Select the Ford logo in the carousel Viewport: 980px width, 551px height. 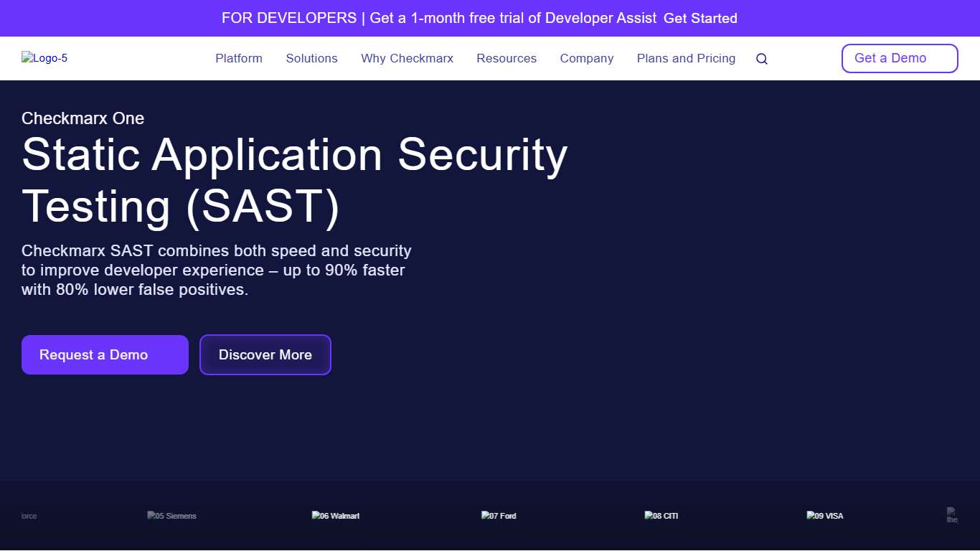point(499,515)
